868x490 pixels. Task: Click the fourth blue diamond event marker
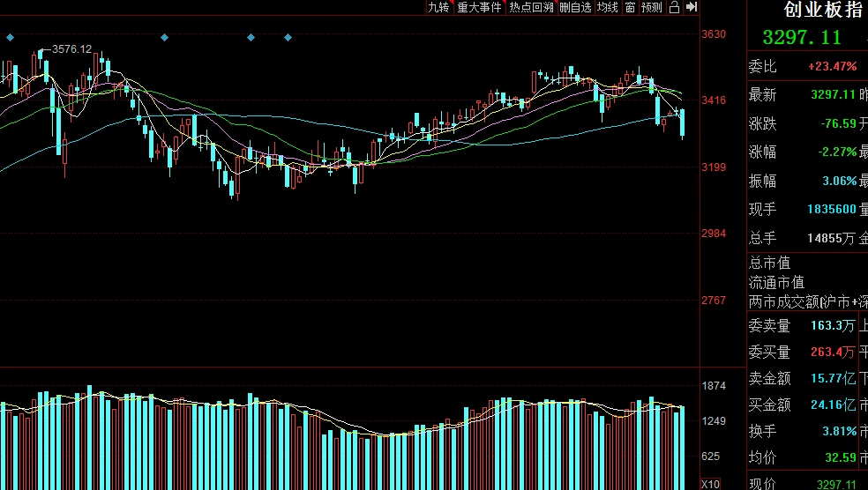[x=288, y=37]
